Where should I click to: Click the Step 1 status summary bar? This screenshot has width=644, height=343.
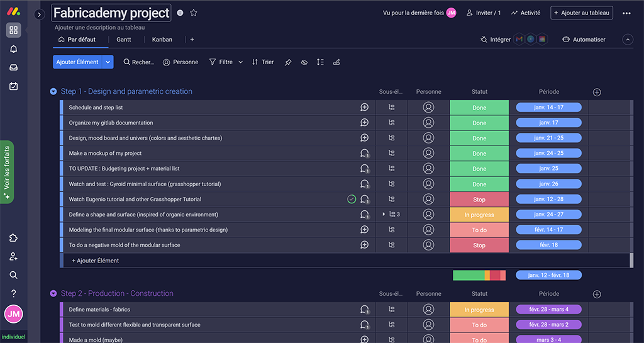[479, 275]
